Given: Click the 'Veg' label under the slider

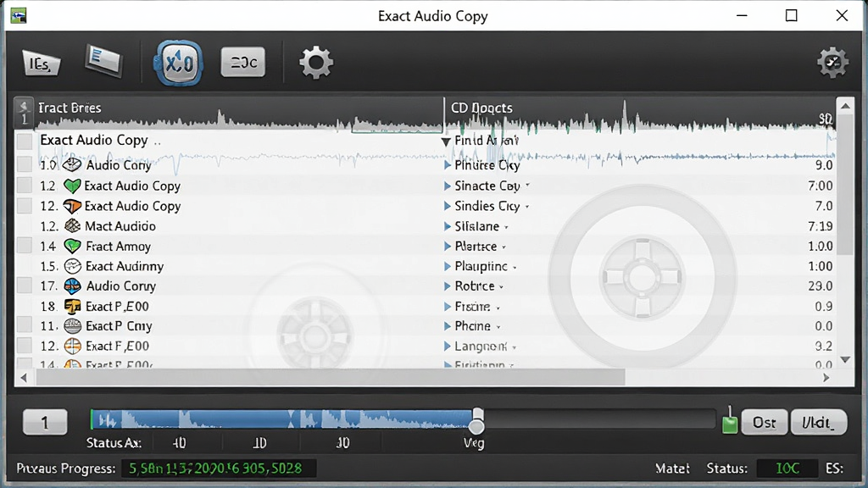Looking at the screenshot, I should click(474, 443).
